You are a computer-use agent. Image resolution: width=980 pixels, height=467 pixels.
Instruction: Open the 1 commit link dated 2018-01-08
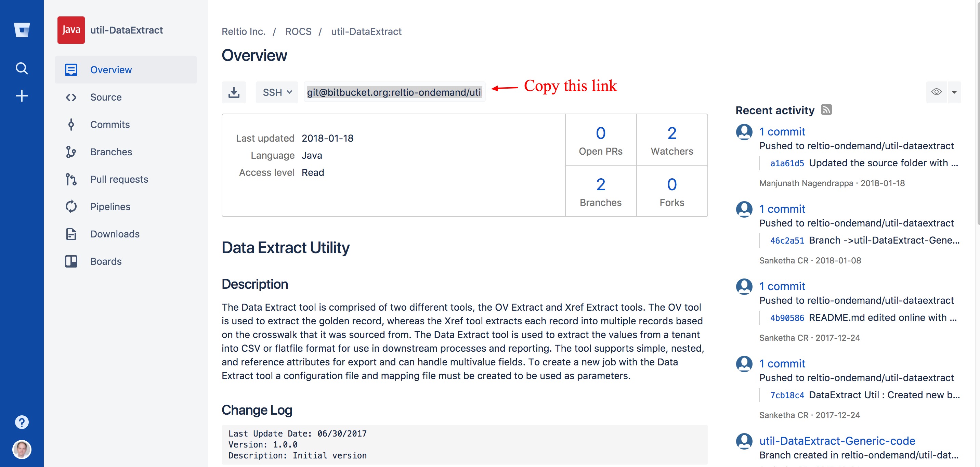(782, 209)
